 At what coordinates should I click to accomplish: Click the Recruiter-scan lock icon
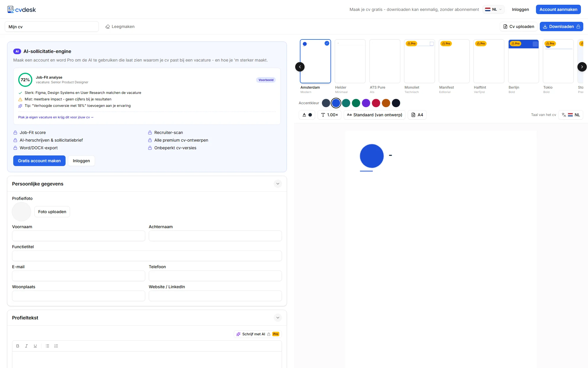150,132
